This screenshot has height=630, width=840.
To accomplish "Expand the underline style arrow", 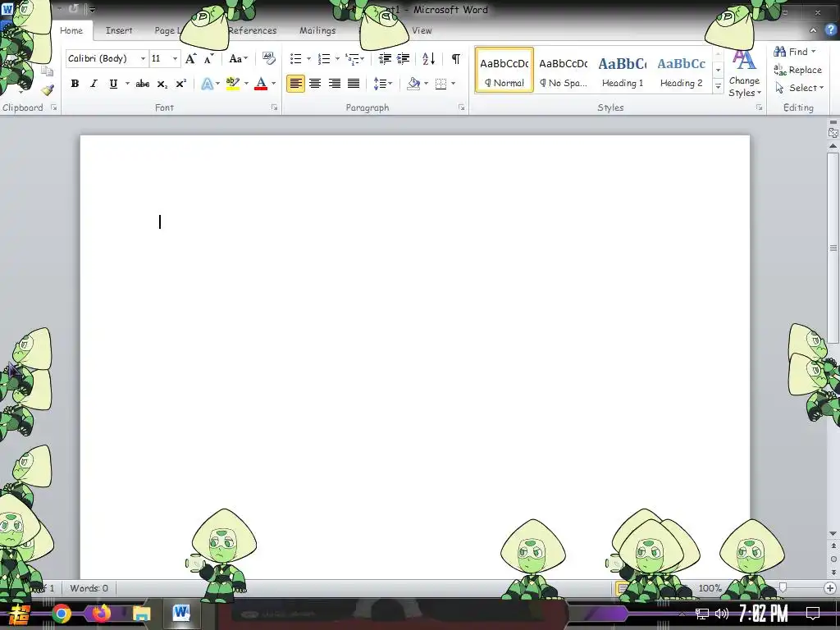I will click(127, 84).
